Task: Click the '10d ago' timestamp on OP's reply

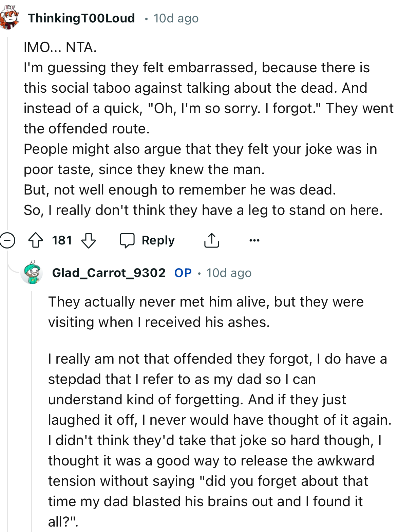Action: (228, 273)
